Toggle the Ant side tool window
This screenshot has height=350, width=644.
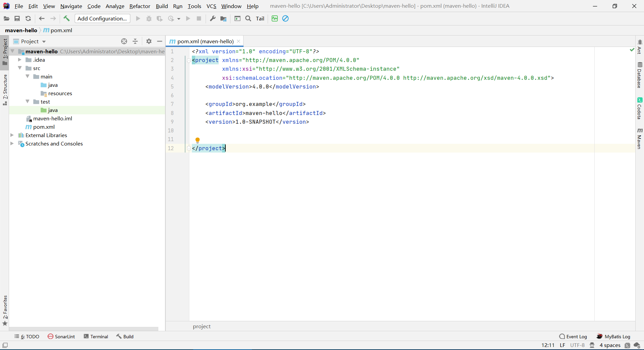click(x=640, y=47)
